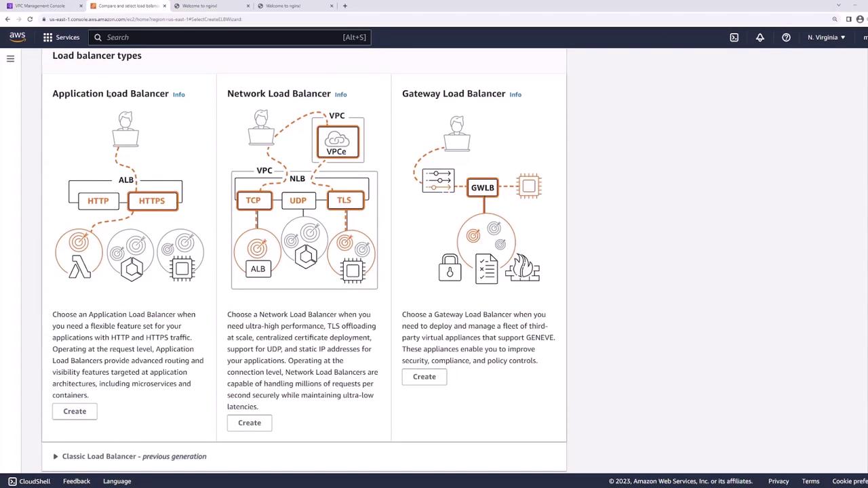Create a Gateway Load Balancer
Viewport: 868px width, 488px height.
coord(425,377)
